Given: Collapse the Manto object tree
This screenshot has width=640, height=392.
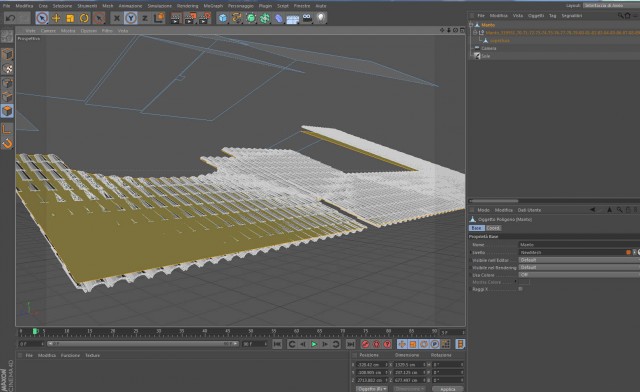Looking at the screenshot, I should click(471, 25).
